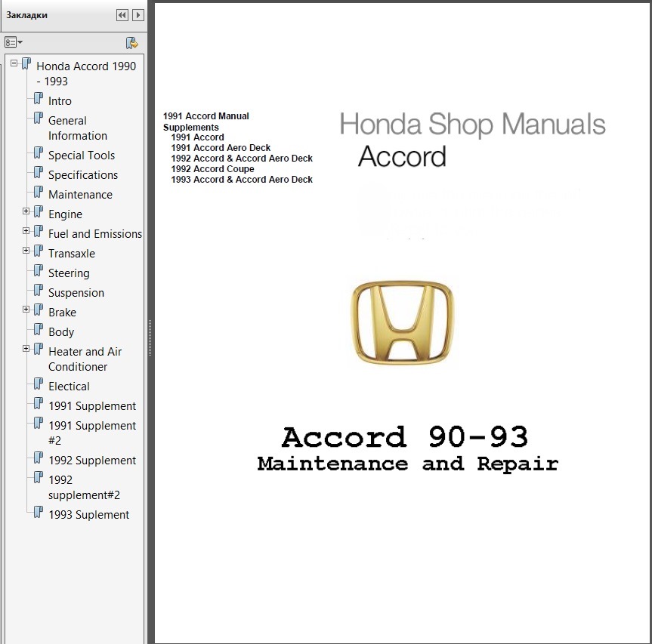This screenshot has height=644, width=652.
Task: Click bookmark icon beside 1992 Supplement
Action: pos(39,458)
